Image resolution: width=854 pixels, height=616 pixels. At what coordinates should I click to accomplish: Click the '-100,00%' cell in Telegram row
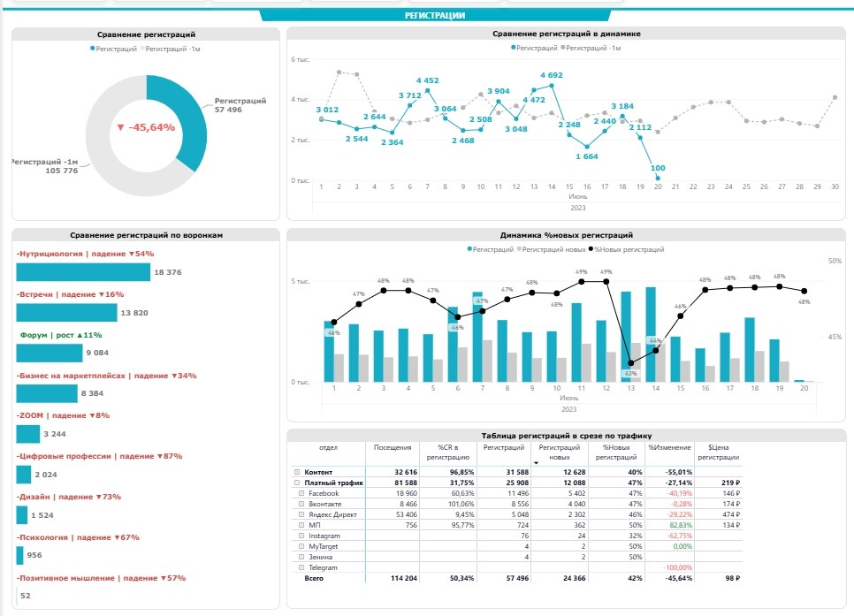[677, 567]
